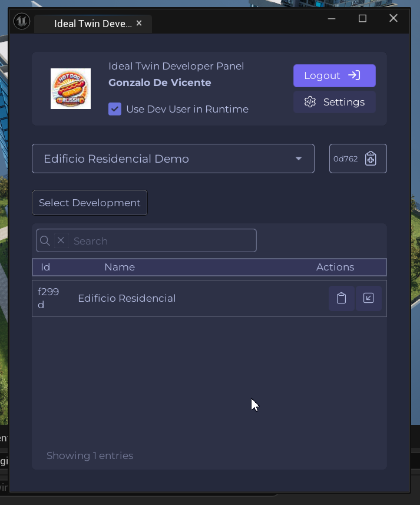Click the magnifying glass search icon
The width and height of the screenshot is (420, 505).
45,241
